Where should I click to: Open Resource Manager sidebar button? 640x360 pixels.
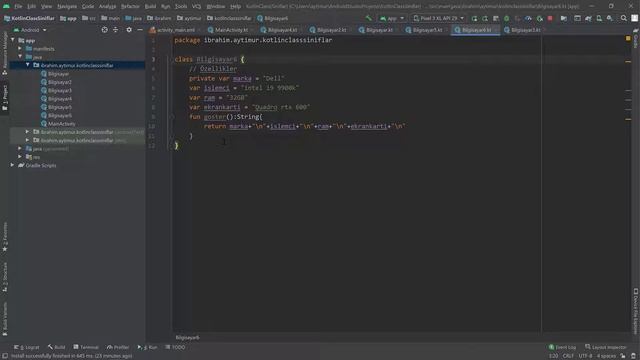tap(4, 53)
